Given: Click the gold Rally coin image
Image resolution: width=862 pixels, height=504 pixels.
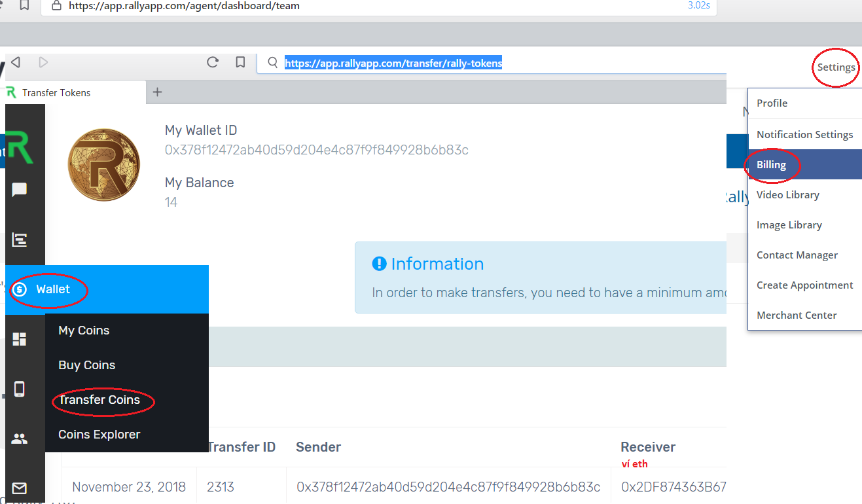Looking at the screenshot, I should pyautogui.click(x=104, y=165).
